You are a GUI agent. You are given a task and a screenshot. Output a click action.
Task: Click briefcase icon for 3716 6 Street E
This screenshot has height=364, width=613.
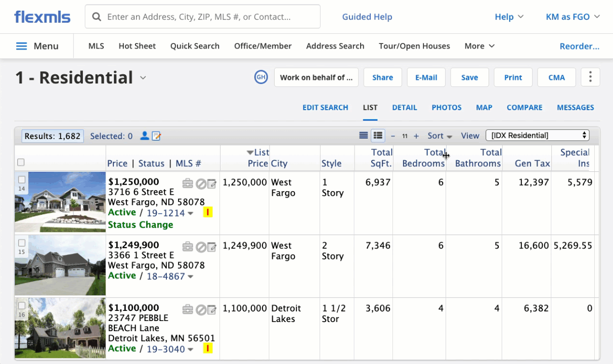click(188, 184)
